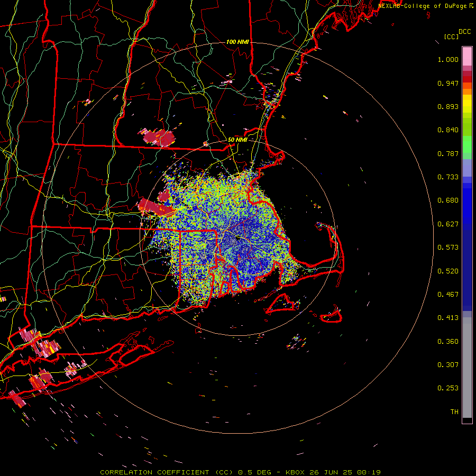Viewport: 476px width, 476px height.
Task: Select the 0.947 value on the color scale
Action: (x=448, y=83)
